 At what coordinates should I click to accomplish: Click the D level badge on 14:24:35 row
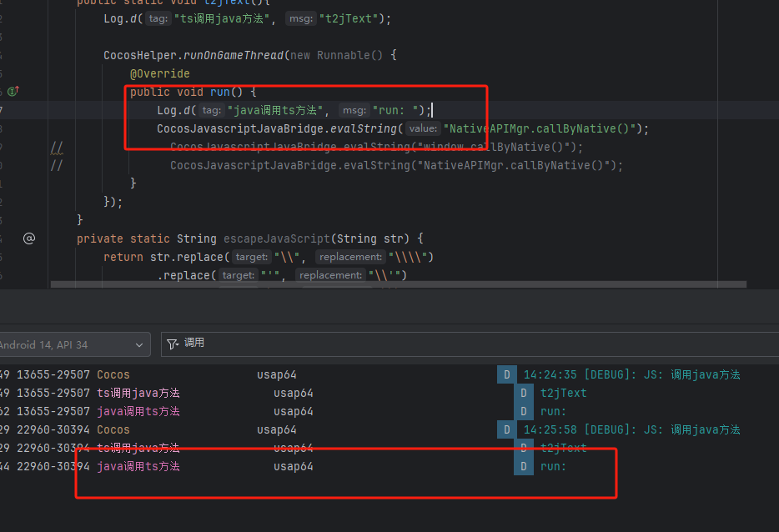507,374
